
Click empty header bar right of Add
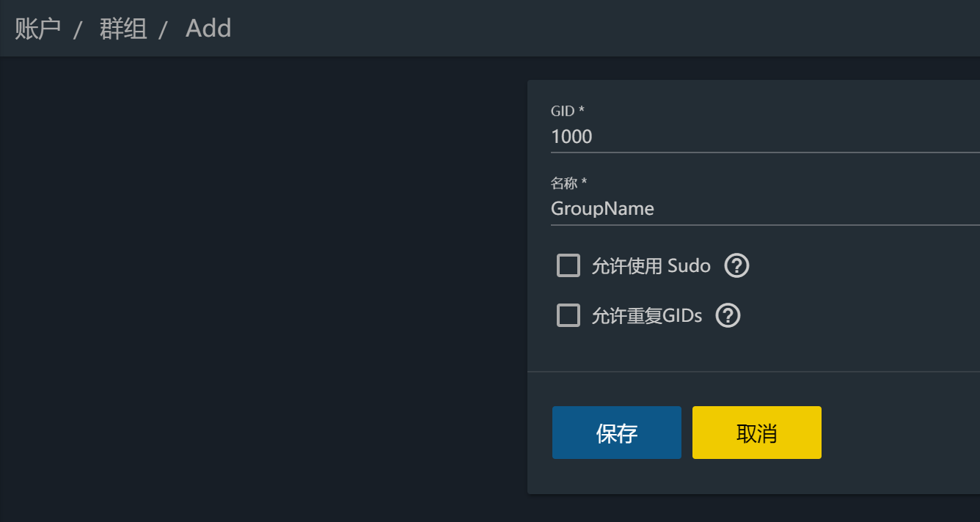[x=587, y=29]
